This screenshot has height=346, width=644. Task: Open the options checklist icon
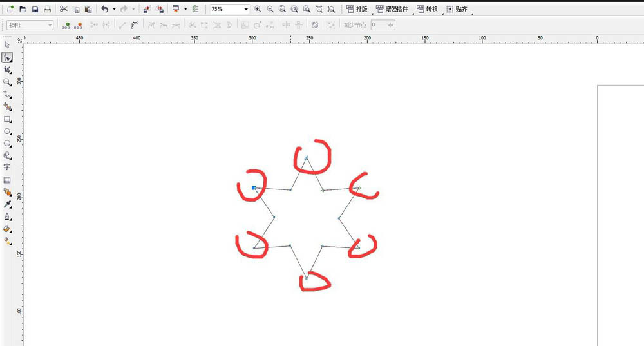[195, 9]
